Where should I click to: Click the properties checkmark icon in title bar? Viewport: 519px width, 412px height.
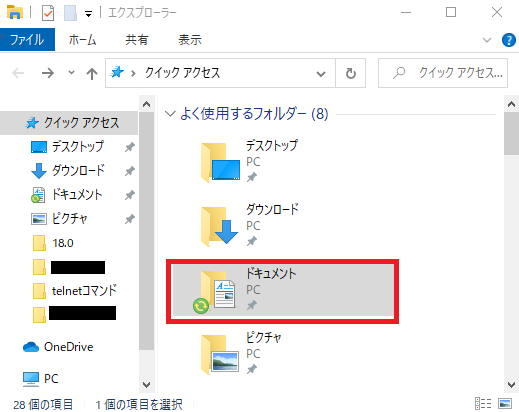[x=48, y=13]
